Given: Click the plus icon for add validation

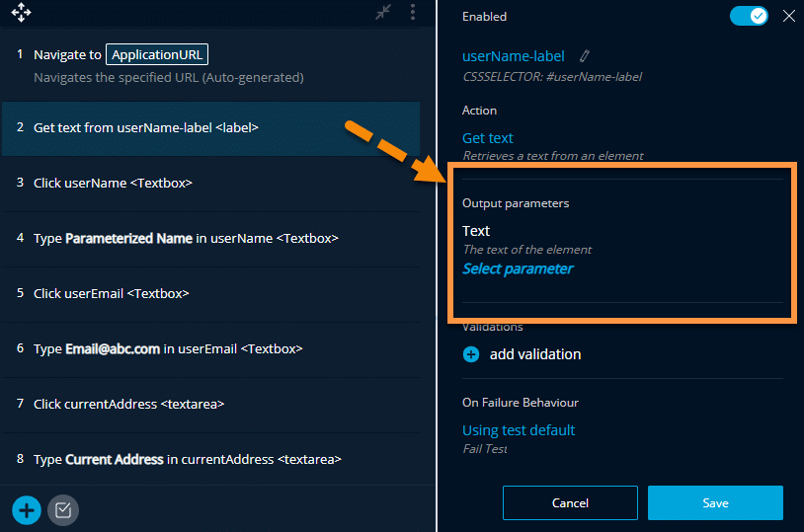Looking at the screenshot, I should tap(471, 354).
